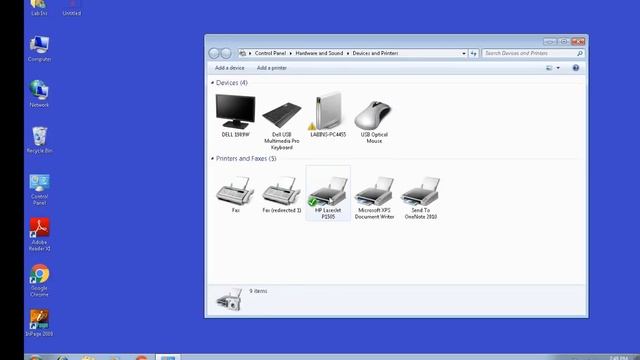Expand the arrow after Hardware and Sound breadcrumb
640x360 pixels.
[x=348, y=53]
